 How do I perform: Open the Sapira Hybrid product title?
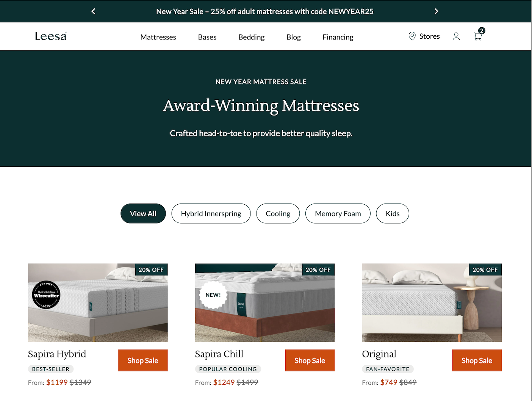pos(57,354)
